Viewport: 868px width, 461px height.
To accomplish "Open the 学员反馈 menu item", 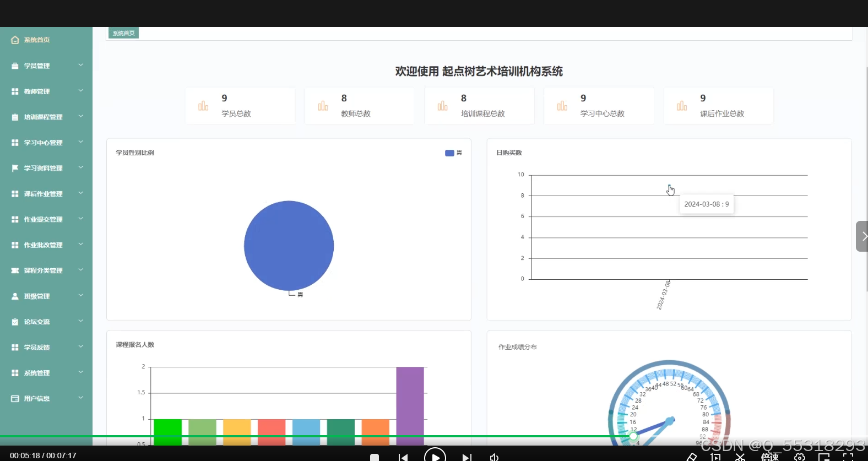I will (x=46, y=348).
